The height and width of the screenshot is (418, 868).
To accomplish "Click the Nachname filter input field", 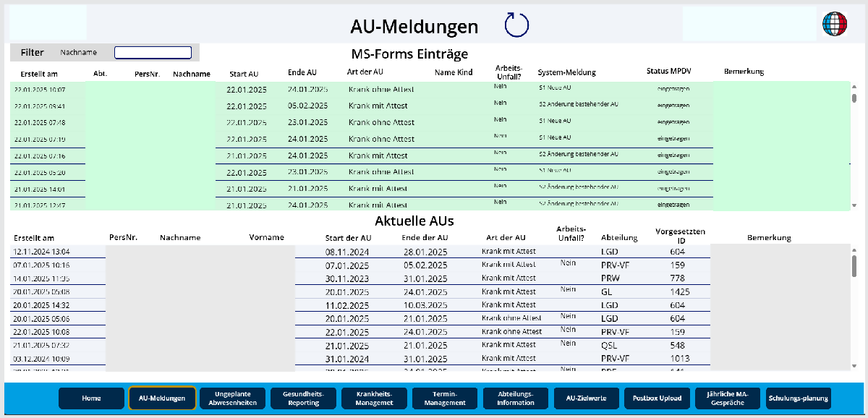I will click(153, 52).
